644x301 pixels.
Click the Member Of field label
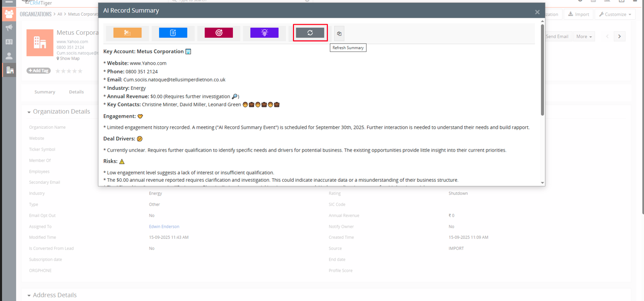pyautogui.click(x=41, y=161)
